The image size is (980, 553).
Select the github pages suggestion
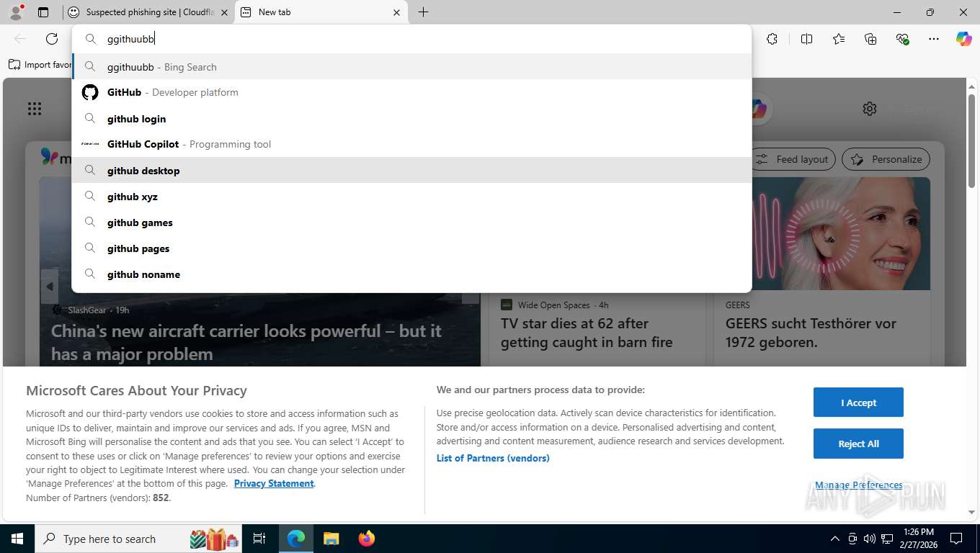pos(412,248)
